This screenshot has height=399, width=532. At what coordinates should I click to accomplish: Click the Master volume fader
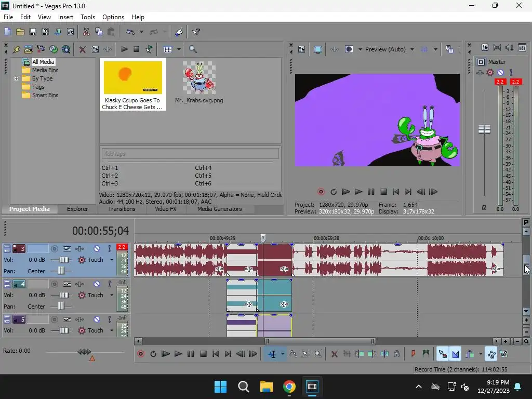pos(484,129)
